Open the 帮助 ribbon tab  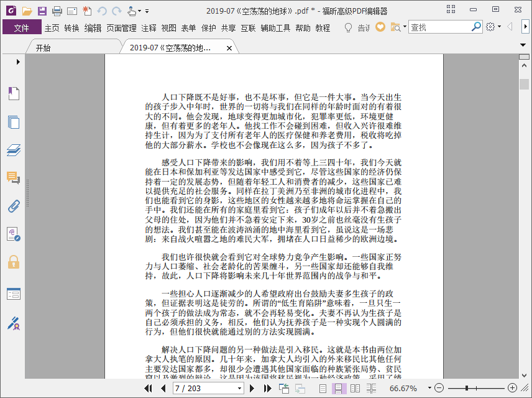[303, 28]
